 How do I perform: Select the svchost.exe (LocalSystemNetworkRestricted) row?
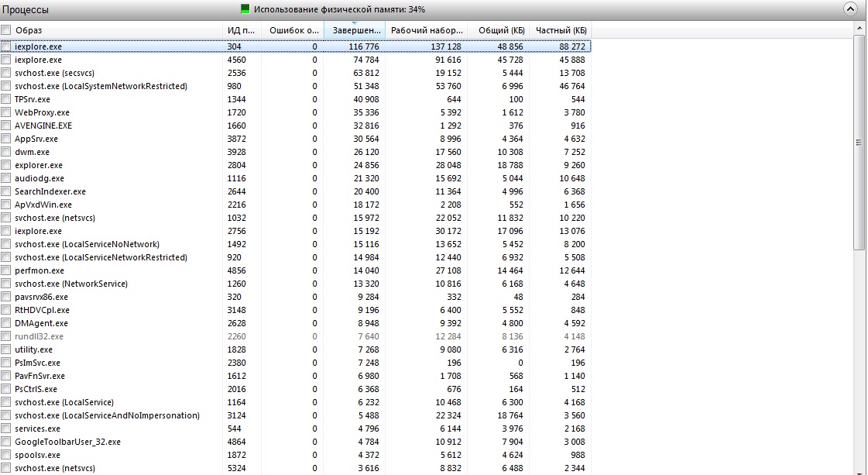(x=296, y=86)
